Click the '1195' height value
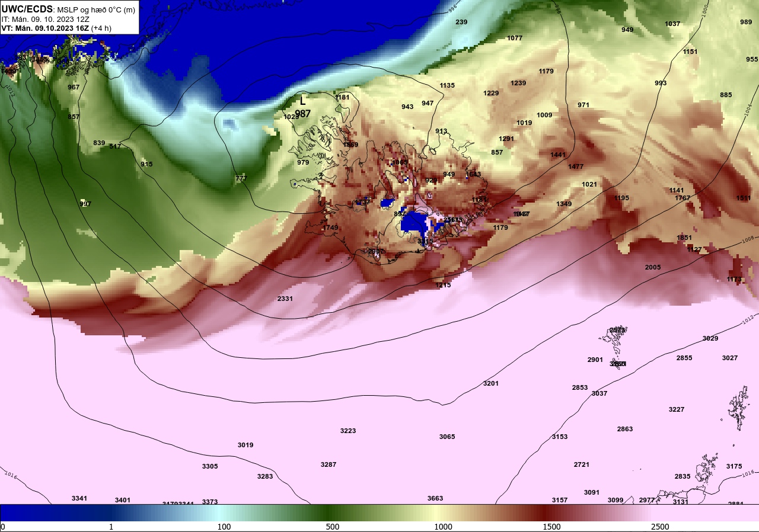The image size is (759, 532). click(621, 198)
